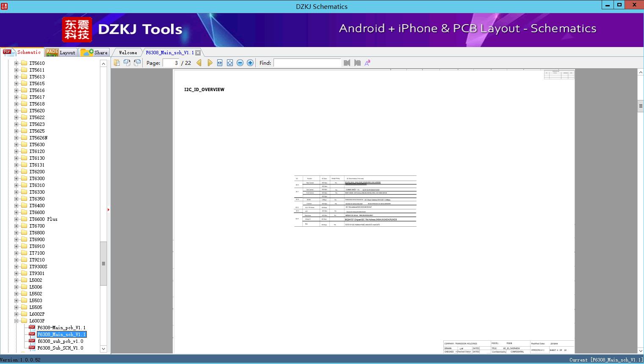Click the I2C_ID_OVERVIEW heading
Viewport: 644px width, 364px height.
click(204, 89)
